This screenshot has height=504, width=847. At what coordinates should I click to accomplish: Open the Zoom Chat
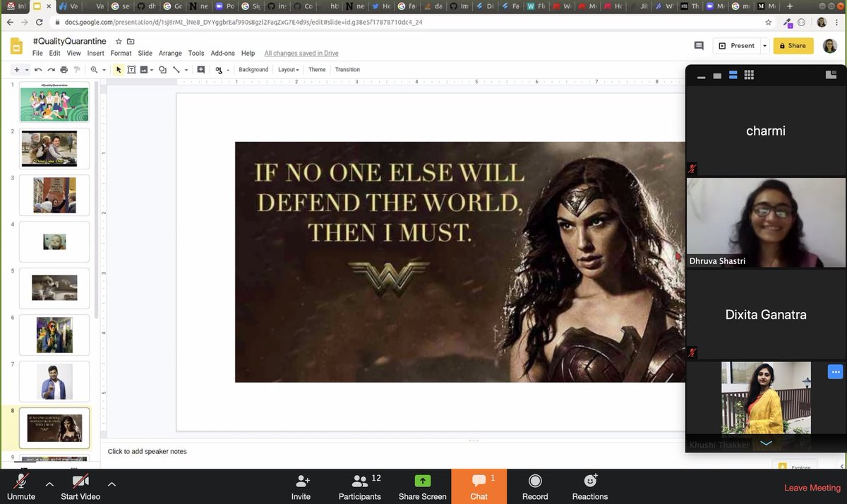tap(479, 486)
